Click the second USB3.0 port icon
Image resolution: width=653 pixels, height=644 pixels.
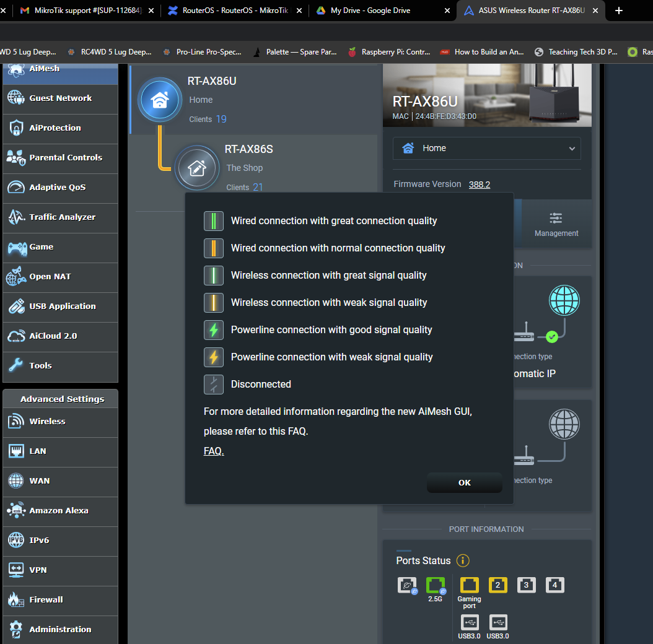(x=498, y=622)
